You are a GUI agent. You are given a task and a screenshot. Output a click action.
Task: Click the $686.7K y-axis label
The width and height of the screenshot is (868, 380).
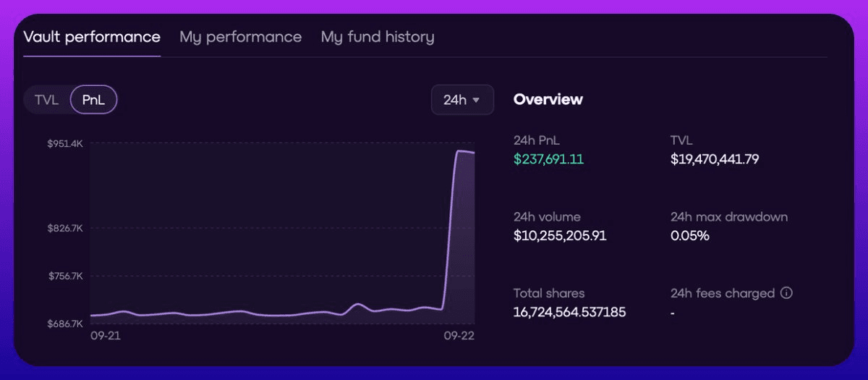point(65,324)
